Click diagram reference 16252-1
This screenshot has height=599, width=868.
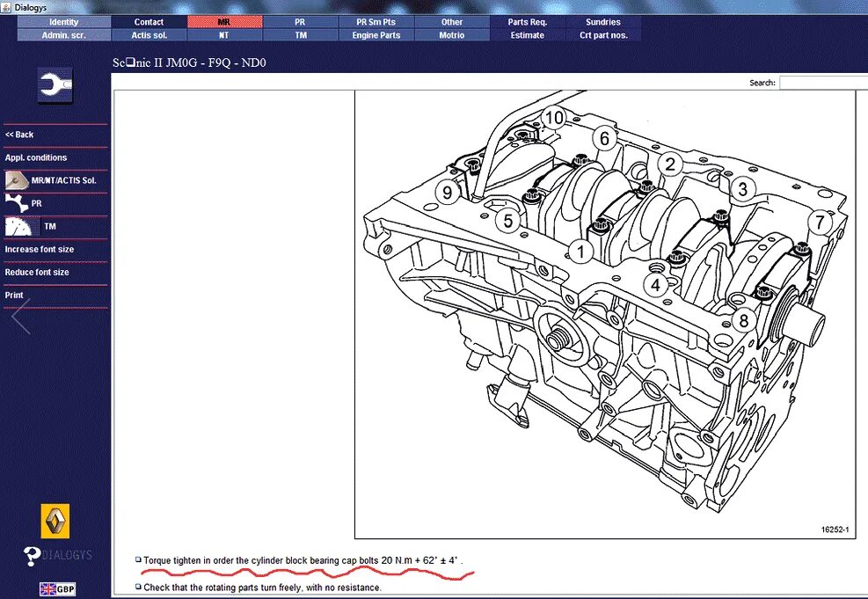[835, 530]
